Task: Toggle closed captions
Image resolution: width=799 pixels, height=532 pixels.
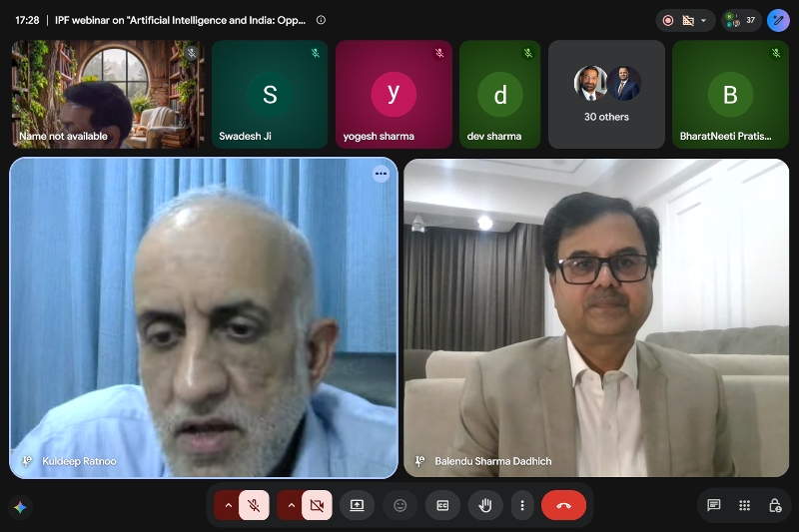Action: (442, 505)
